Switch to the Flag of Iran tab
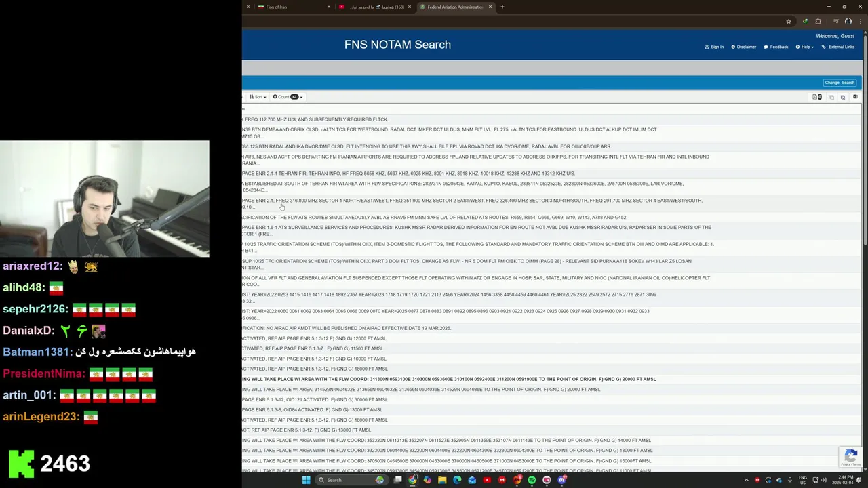Screen dimensions: 868x488 click(294, 7)
